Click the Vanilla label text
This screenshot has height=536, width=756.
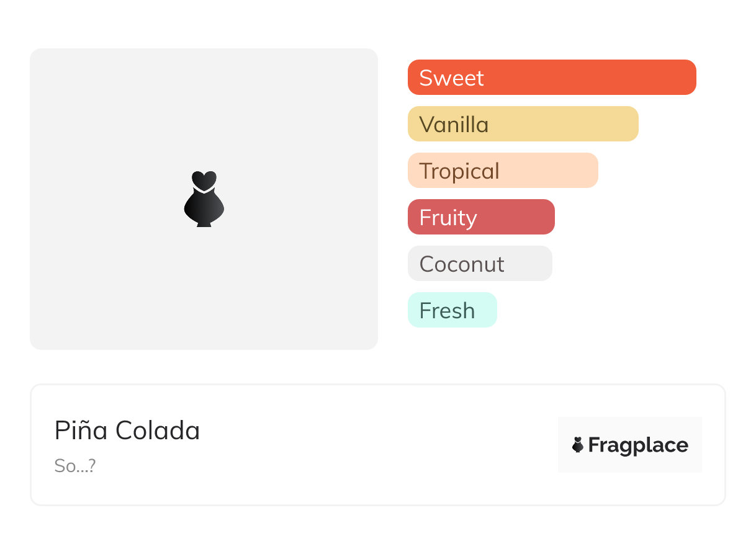point(454,125)
